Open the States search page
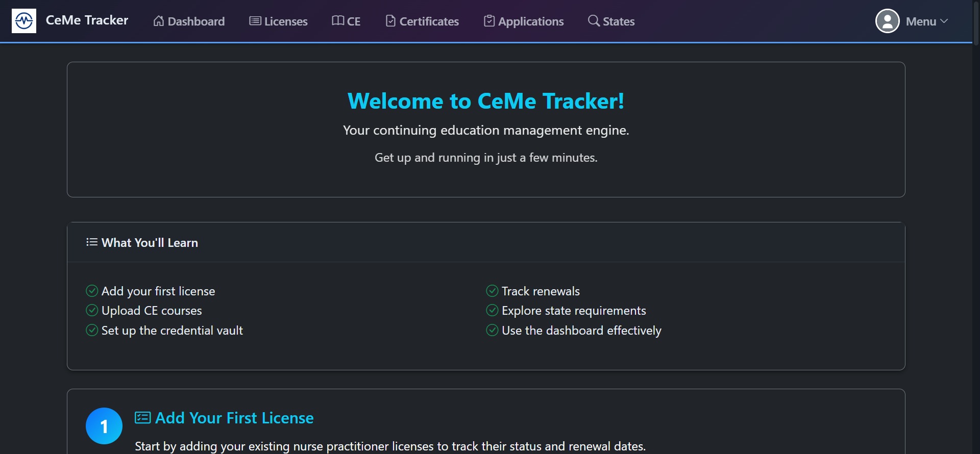 click(611, 21)
